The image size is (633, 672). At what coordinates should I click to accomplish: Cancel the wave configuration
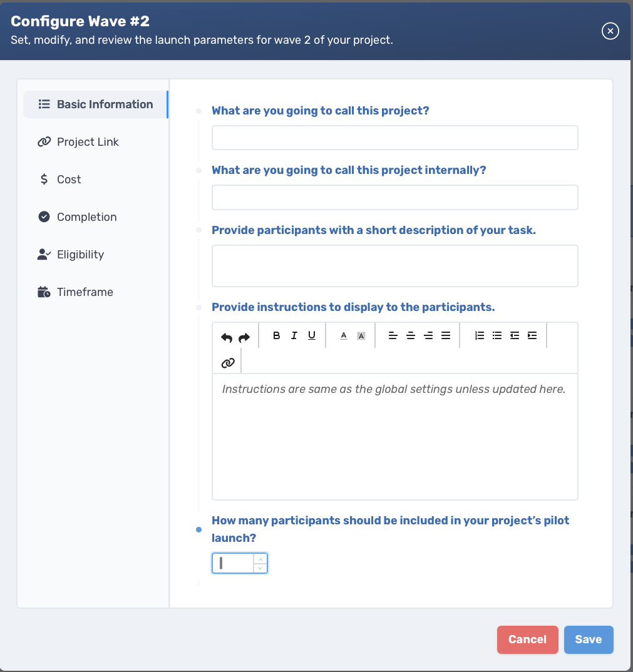click(x=527, y=639)
